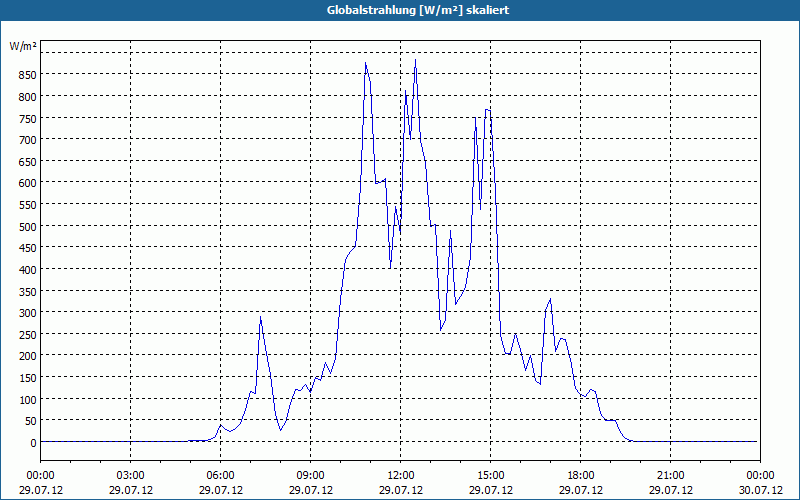Select the 21:00 time label
This screenshot has height=500, width=800.
coord(670,476)
